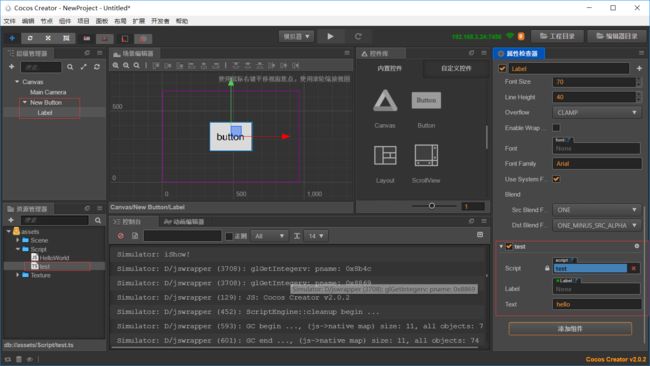This screenshot has height=366, width=650.
Task: Select the Rect transform tool
Action: (66, 38)
